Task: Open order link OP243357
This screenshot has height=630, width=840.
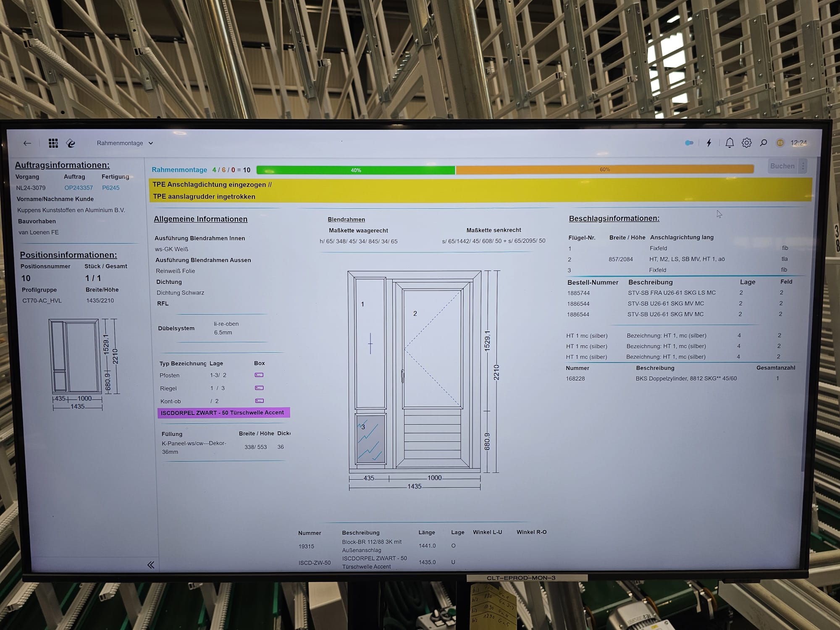Action: pos(79,188)
